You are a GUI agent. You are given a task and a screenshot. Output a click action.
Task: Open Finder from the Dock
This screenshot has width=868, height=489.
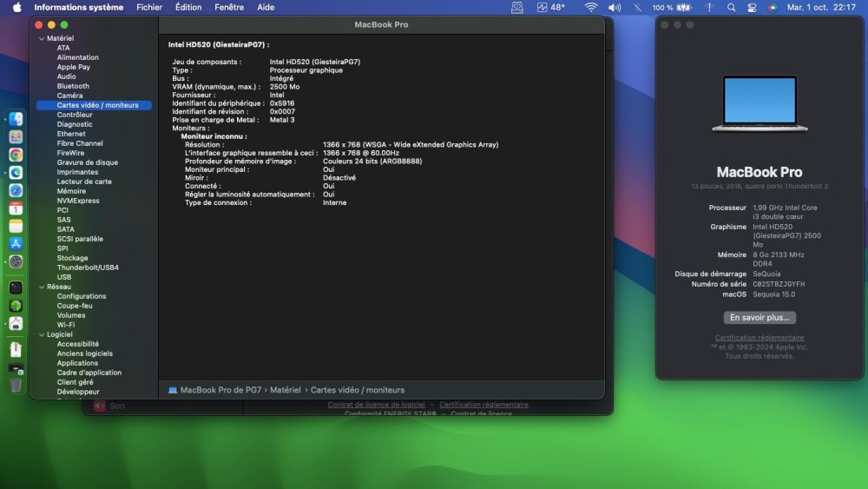16,119
